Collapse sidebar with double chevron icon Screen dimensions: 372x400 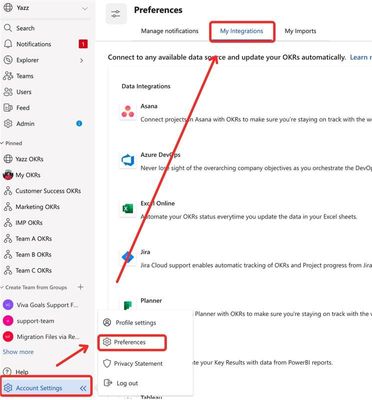pos(83,388)
